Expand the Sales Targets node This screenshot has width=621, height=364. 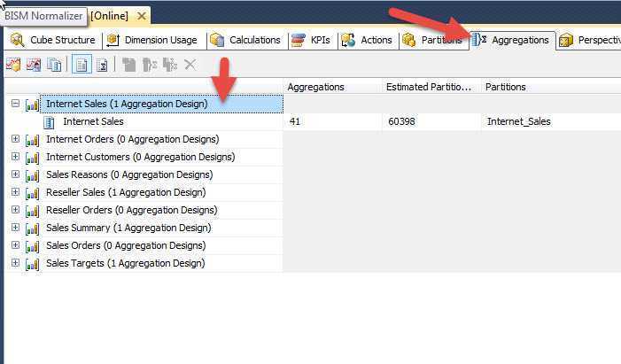coord(15,263)
